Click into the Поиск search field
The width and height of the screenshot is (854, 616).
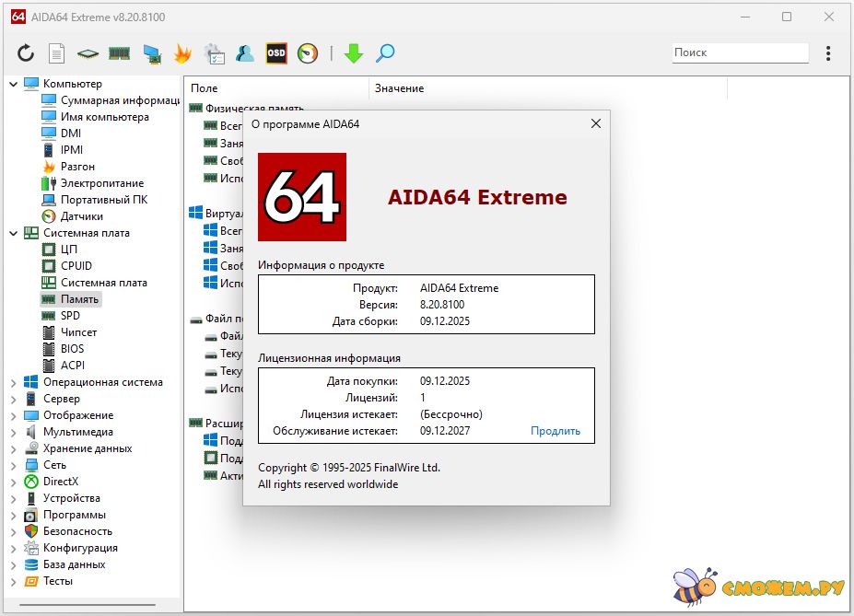tap(739, 53)
